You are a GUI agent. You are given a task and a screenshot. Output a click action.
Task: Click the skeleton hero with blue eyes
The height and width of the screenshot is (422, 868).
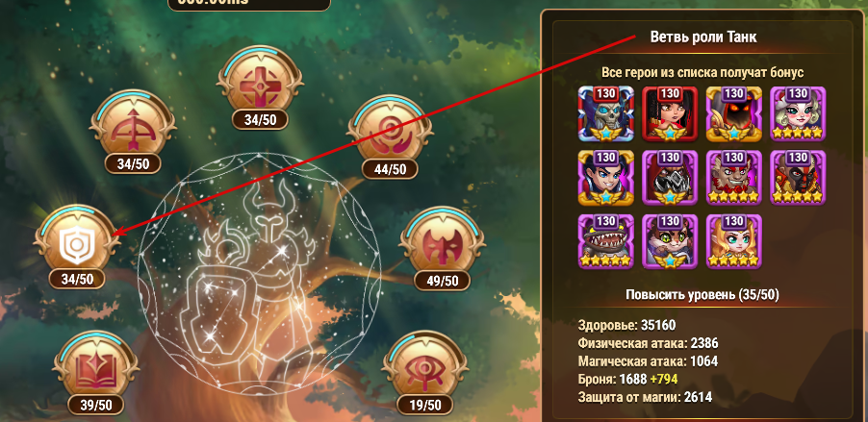click(605, 114)
